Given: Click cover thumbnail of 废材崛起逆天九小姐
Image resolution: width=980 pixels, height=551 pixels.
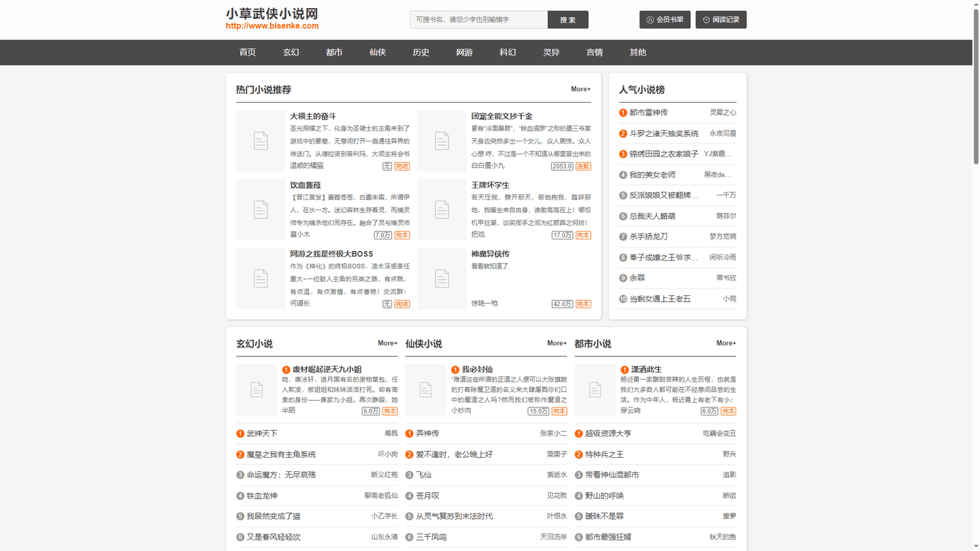Looking at the screenshot, I should click(257, 390).
